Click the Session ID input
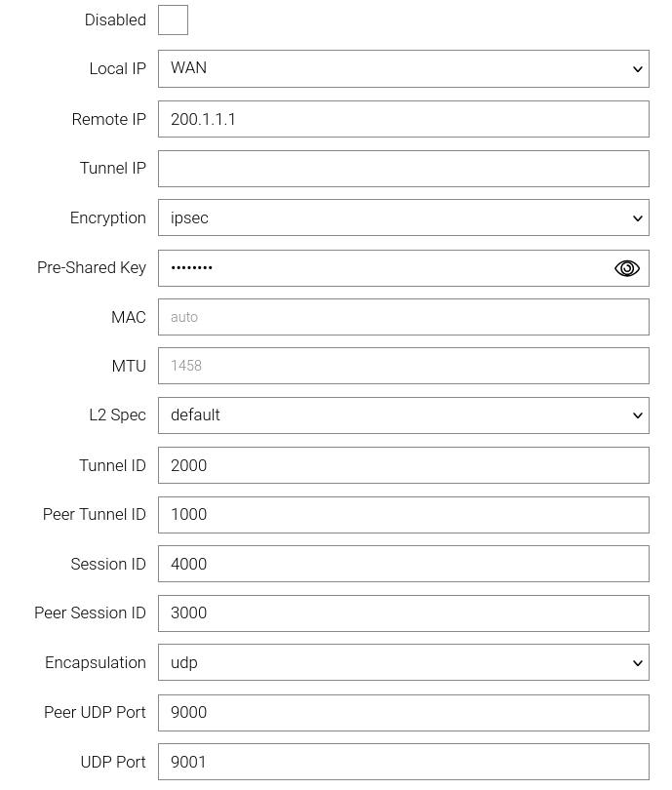 [x=403, y=564]
